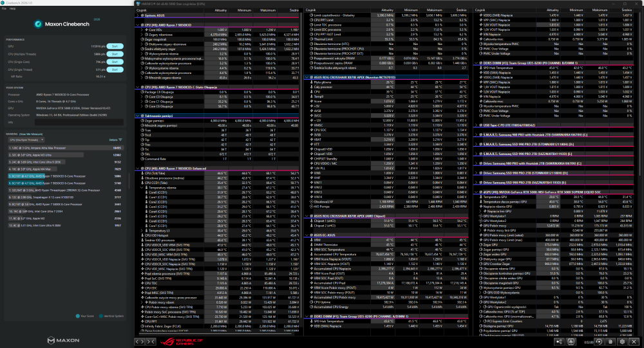Start the CPU (Single Thread) benchmark
The image size is (644, 348).
[115, 69]
